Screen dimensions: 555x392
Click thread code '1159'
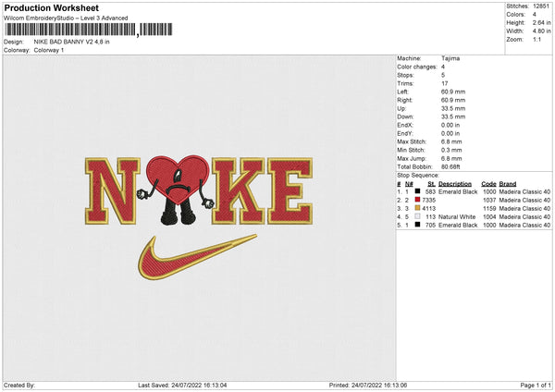tap(489, 208)
